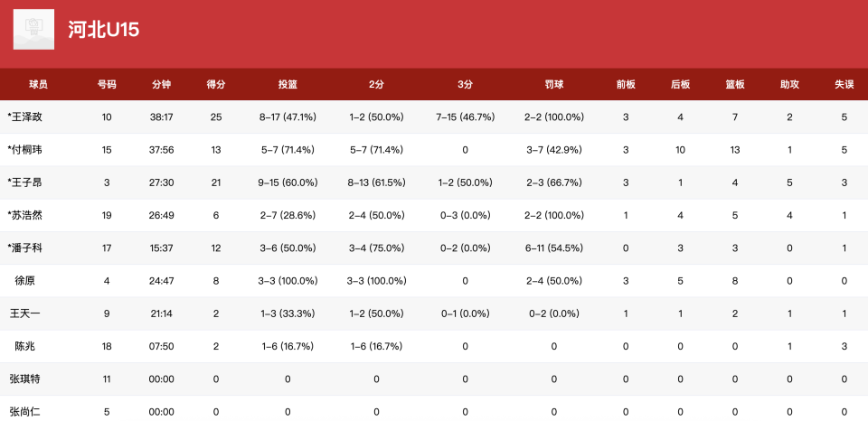Click on player 苏浩然
This screenshot has height=421, width=868.
tap(25, 215)
